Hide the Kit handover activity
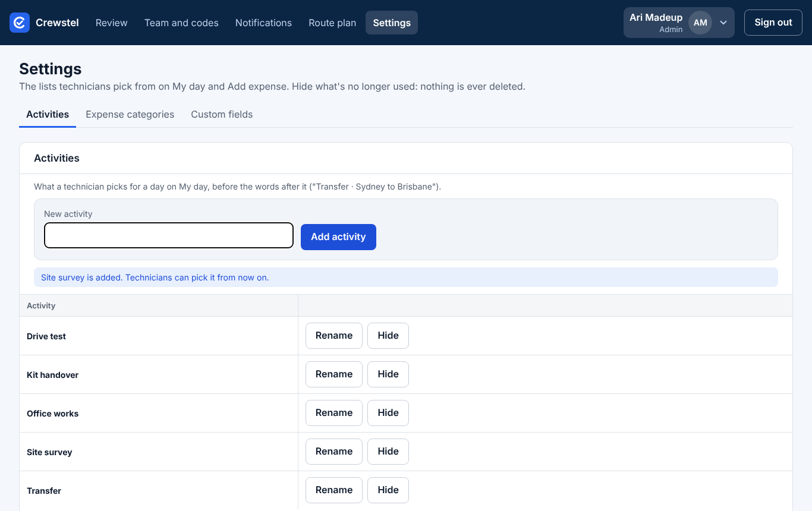Viewport: 812px width, 511px height. coord(388,374)
